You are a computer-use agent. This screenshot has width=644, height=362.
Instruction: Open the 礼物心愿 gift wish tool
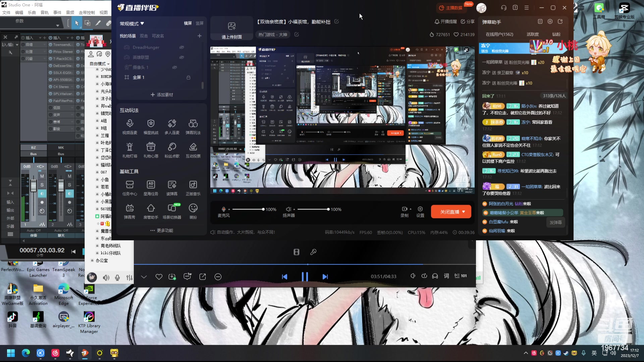click(151, 150)
